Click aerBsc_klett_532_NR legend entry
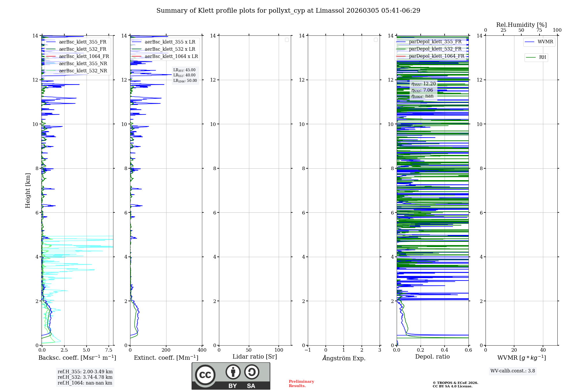Screen dimensions: 577x392 pyautogui.click(x=83, y=71)
